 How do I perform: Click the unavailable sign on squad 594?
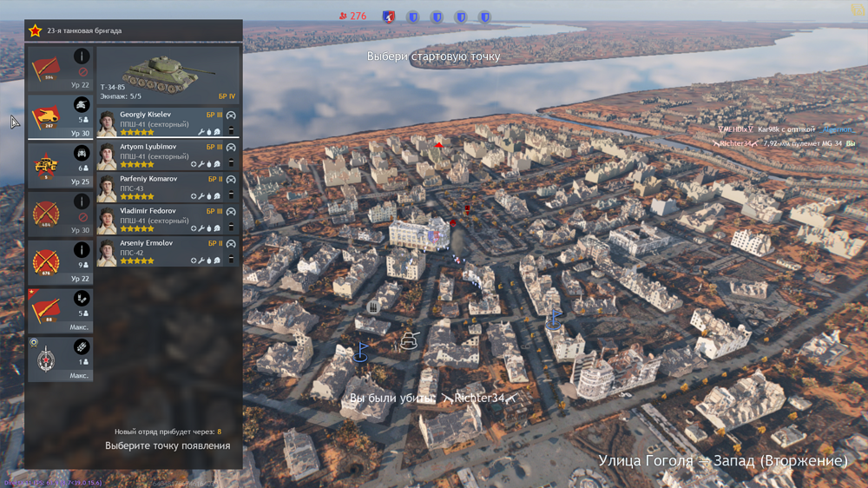tap(83, 72)
